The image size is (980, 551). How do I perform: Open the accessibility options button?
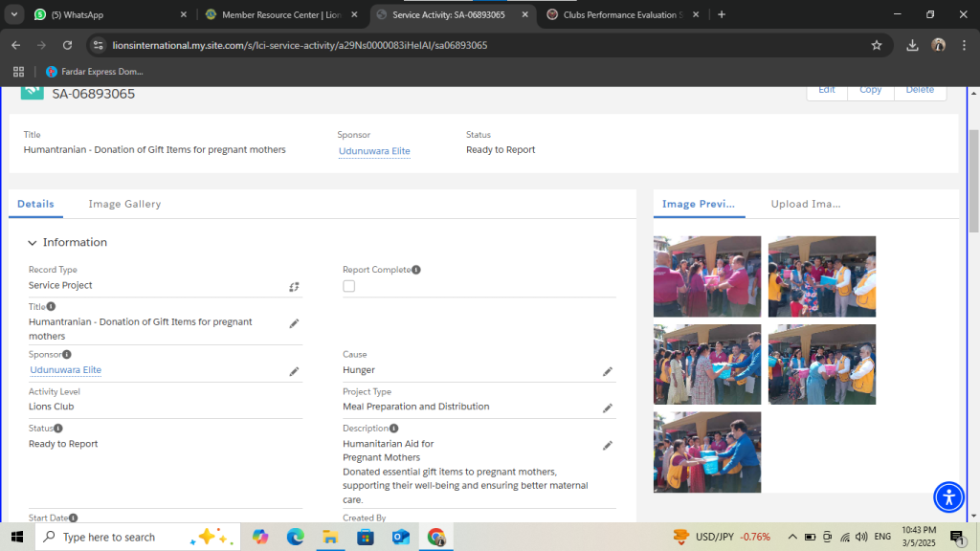(948, 497)
